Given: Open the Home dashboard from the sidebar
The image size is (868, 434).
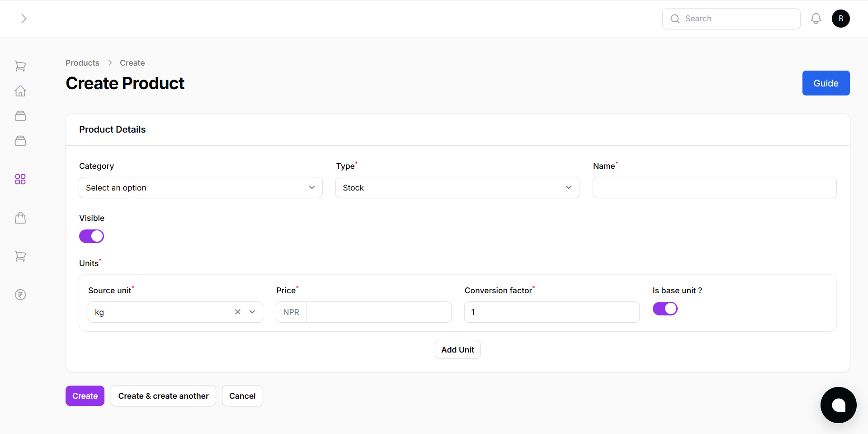Looking at the screenshot, I should pos(20,91).
